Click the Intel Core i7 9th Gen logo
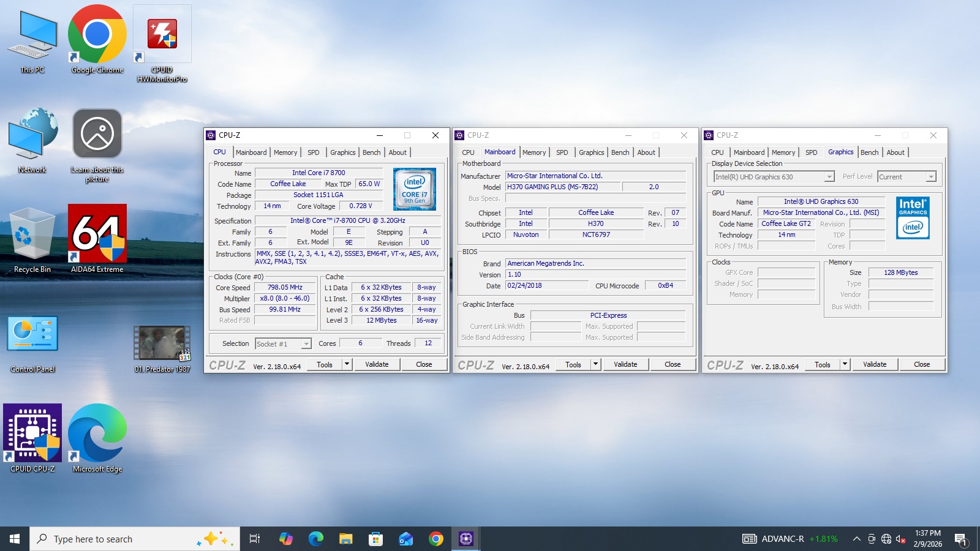 pos(415,189)
